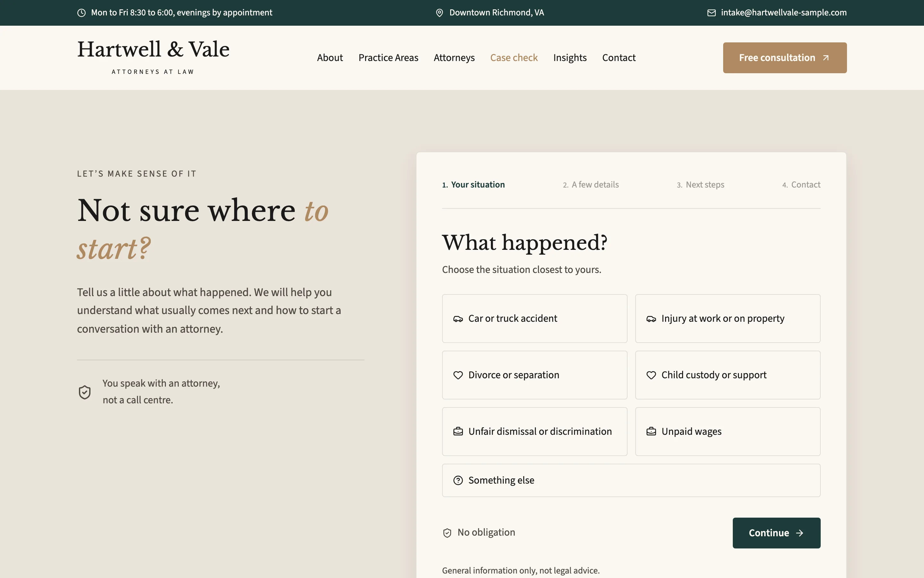Choose Child custody or support
Screen dimensions: 924x578
728,375
